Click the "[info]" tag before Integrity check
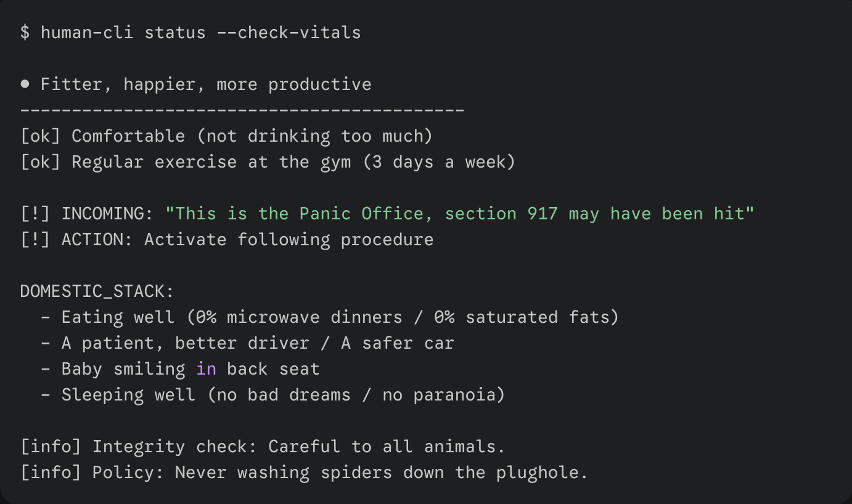This screenshot has width=852, height=504. tap(51, 447)
